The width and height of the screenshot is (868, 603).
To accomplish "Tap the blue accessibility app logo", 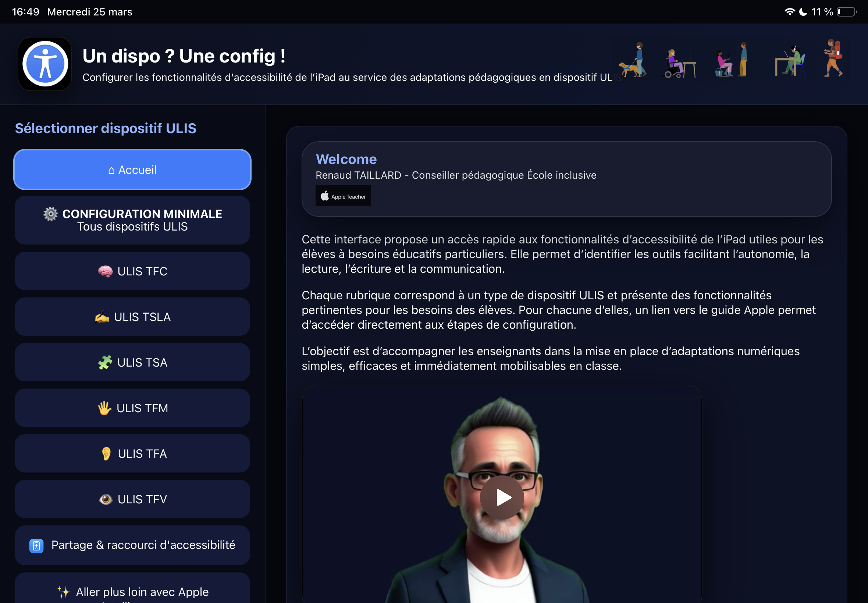I will pos(45,64).
